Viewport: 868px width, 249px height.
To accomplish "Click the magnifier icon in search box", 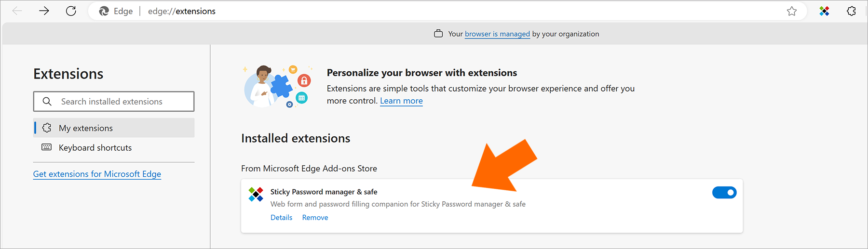I will (x=47, y=102).
